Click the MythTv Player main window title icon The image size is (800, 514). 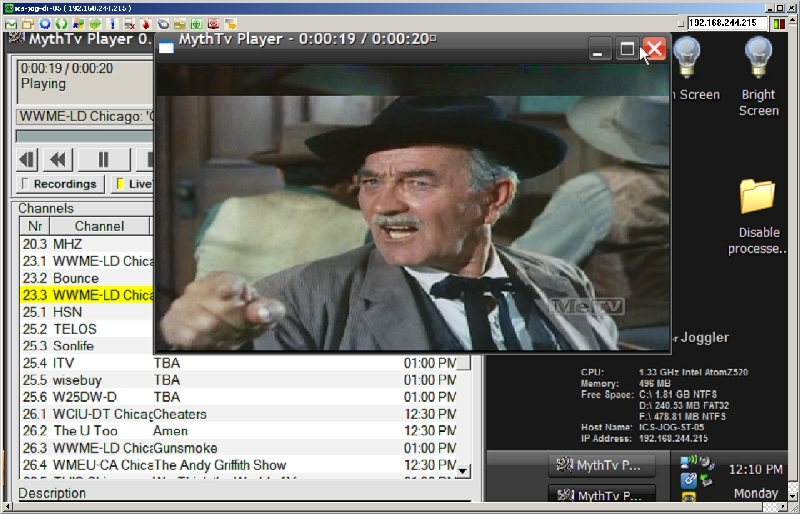coord(17,38)
